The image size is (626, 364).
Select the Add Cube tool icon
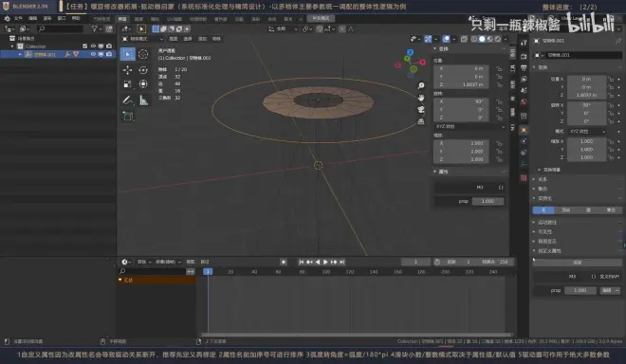pos(128,117)
